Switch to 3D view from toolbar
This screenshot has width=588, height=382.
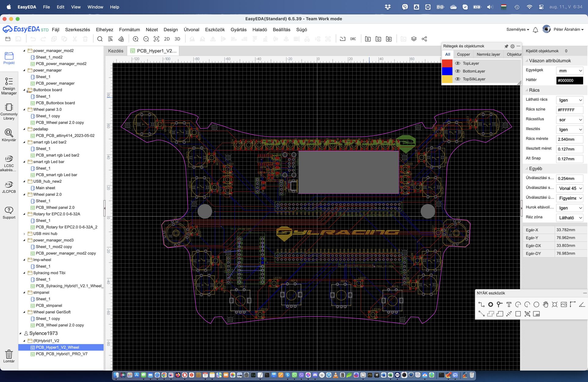click(x=177, y=39)
